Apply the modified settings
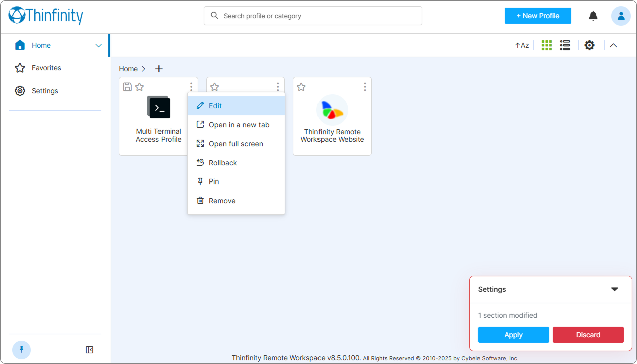The width and height of the screenshot is (637, 364). tap(514, 335)
